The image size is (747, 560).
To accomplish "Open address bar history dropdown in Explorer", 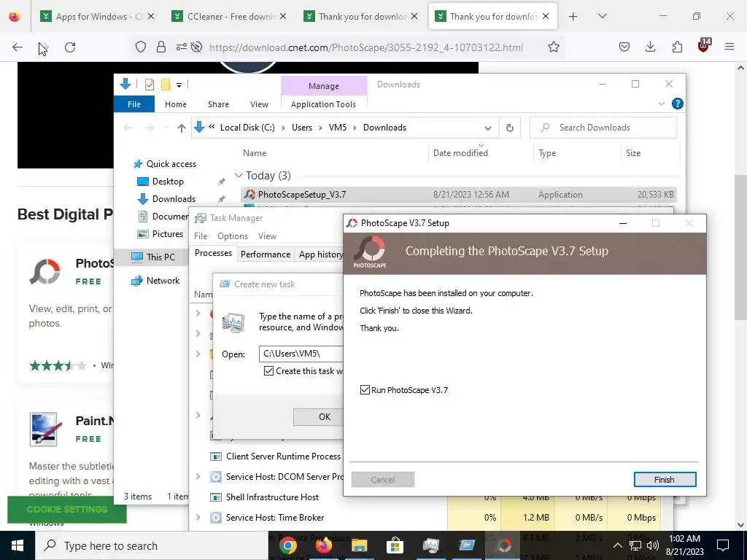I will pyautogui.click(x=487, y=128).
